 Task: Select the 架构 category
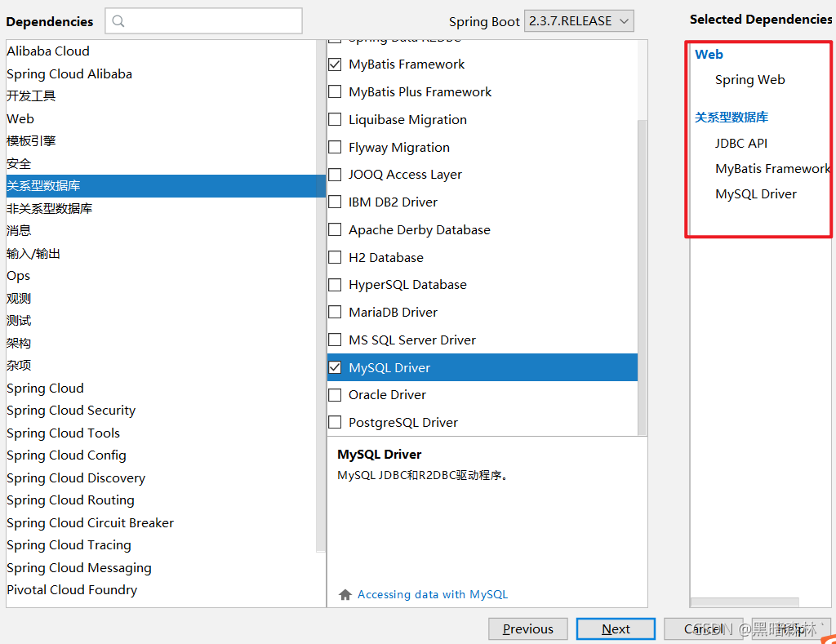click(161, 343)
